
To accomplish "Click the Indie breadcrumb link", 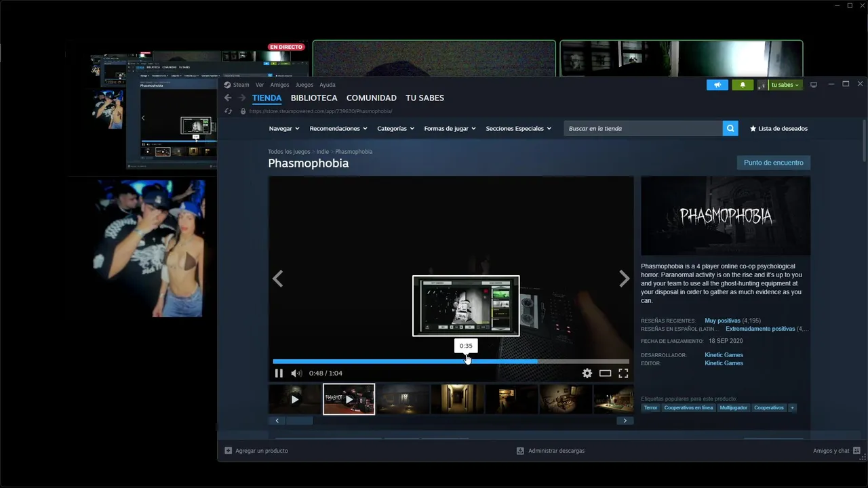I will coord(322,152).
